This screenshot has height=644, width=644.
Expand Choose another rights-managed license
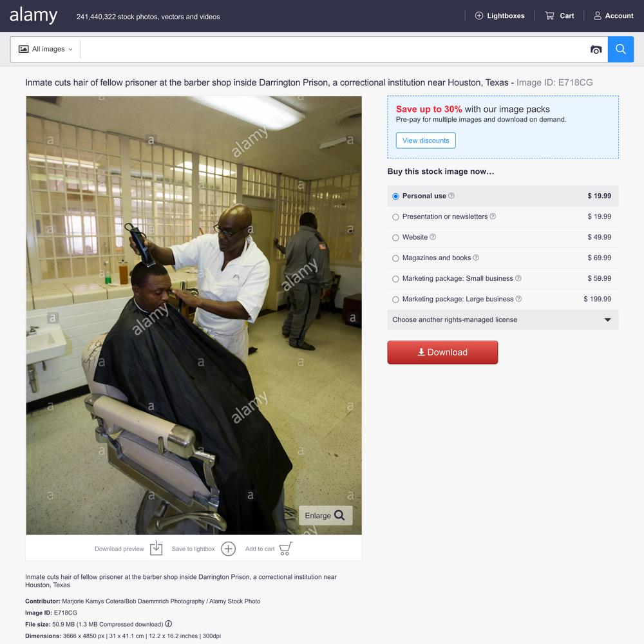point(503,319)
